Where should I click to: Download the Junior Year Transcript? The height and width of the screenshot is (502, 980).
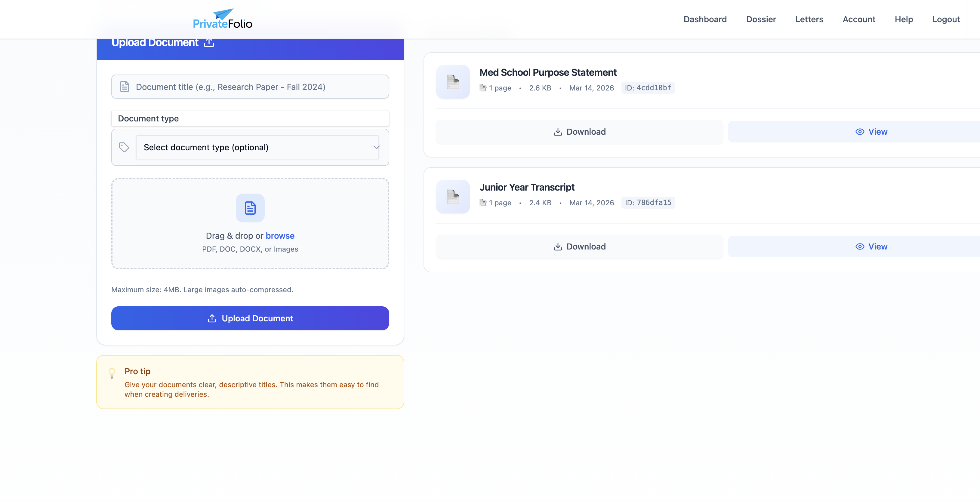[579, 246]
